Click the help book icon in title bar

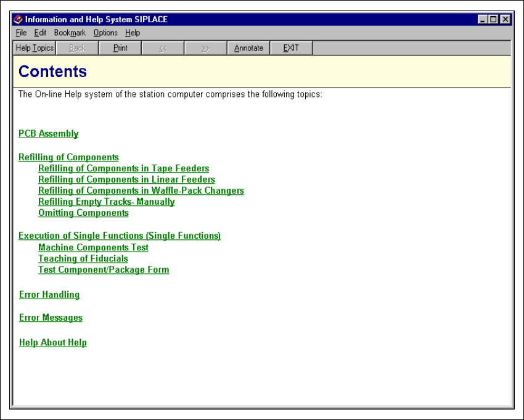(x=18, y=19)
